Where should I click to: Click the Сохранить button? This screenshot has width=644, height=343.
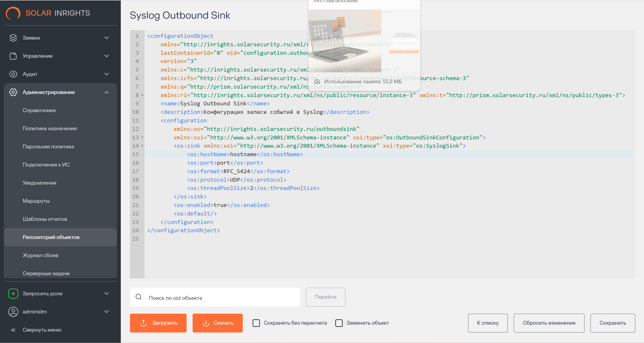[613, 323]
